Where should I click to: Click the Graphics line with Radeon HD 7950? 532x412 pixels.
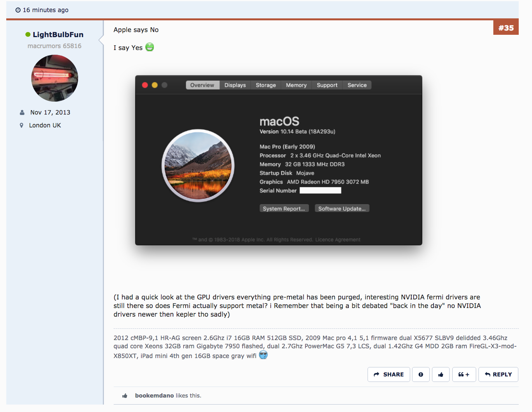pyautogui.click(x=314, y=182)
